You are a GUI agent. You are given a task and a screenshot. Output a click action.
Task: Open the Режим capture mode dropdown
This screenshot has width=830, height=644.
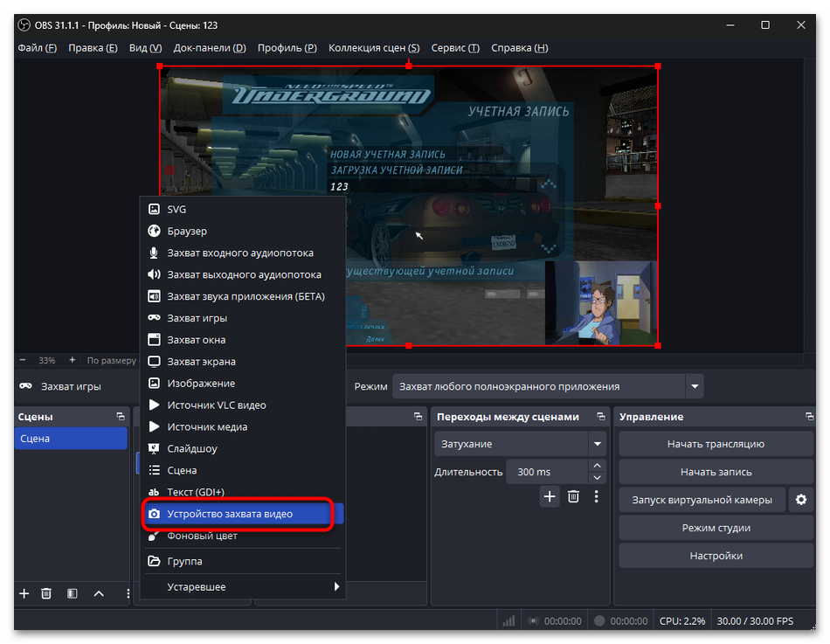point(548,386)
